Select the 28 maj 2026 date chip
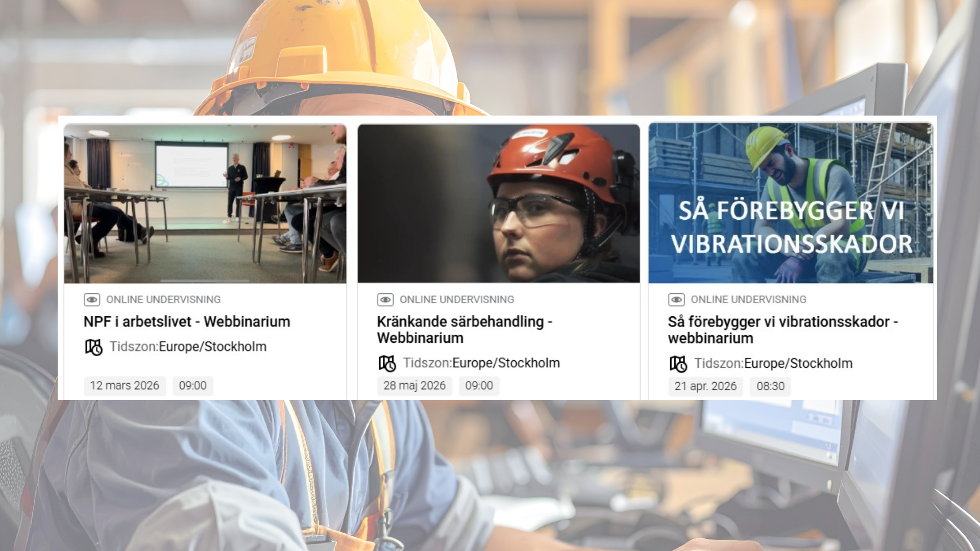 (414, 386)
